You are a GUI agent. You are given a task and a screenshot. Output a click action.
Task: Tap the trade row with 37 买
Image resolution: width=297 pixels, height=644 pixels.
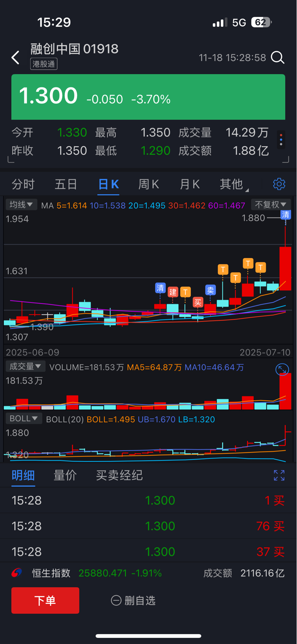[x=148, y=552]
